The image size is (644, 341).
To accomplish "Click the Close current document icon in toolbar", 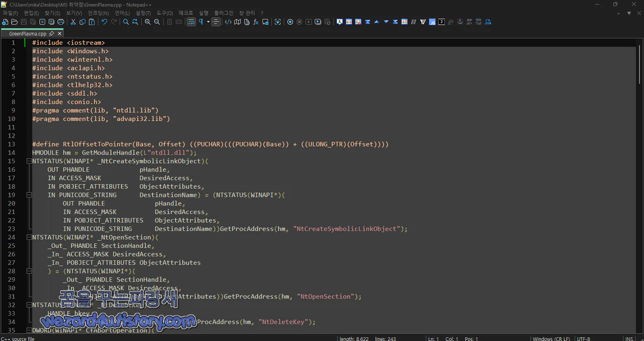I will (x=42, y=22).
